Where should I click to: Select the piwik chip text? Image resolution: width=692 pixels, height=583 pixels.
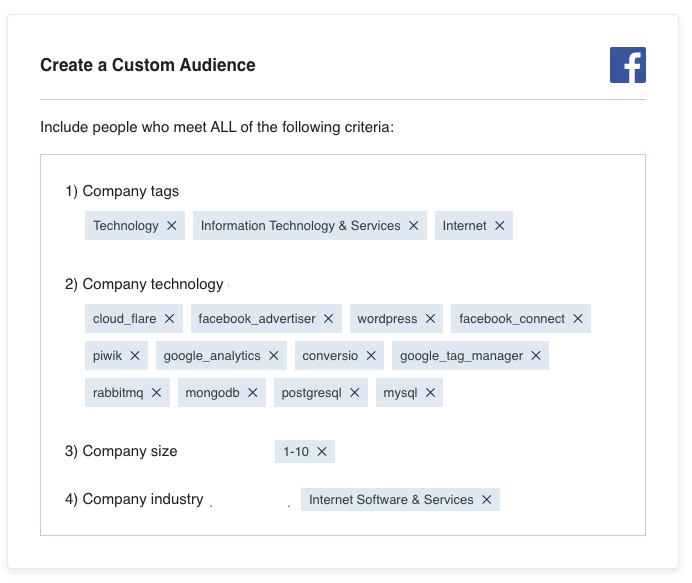click(107, 356)
